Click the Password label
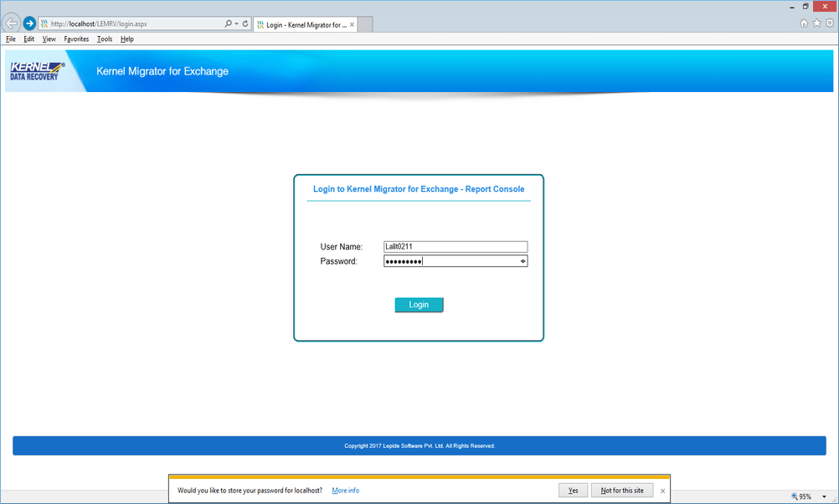839x504 pixels. 339,261
